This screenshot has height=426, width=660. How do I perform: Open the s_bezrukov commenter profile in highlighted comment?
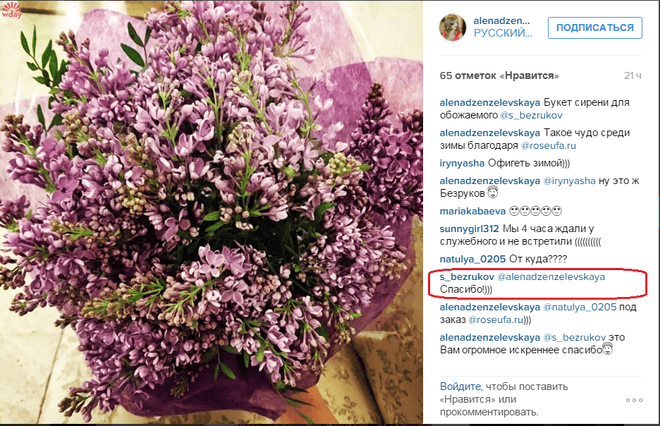(467, 277)
